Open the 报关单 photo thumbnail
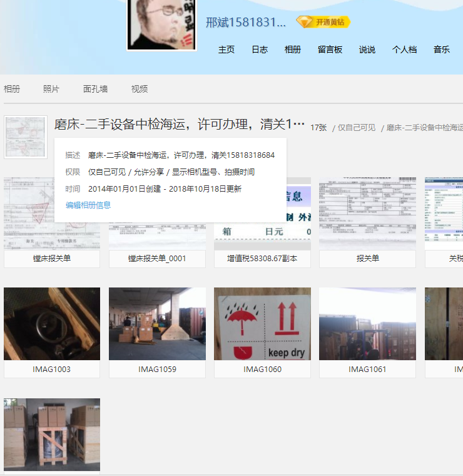The width and height of the screenshot is (463, 476). pyautogui.click(x=367, y=214)
